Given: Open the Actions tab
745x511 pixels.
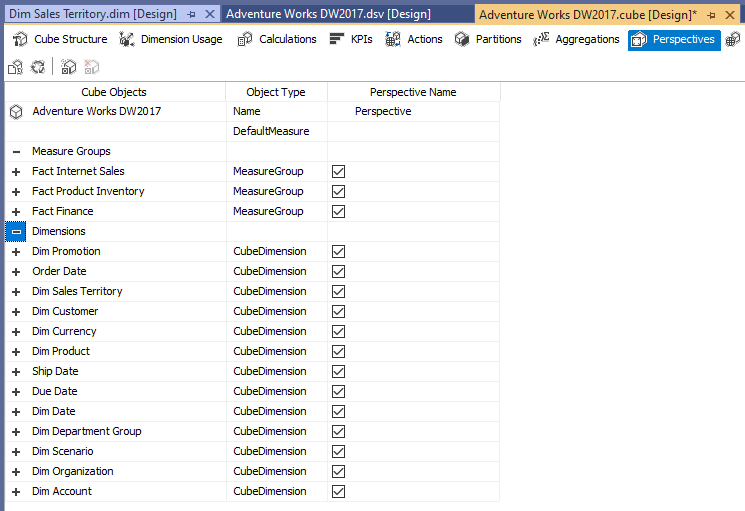Looking at the screenshot, I should point(414,39).
